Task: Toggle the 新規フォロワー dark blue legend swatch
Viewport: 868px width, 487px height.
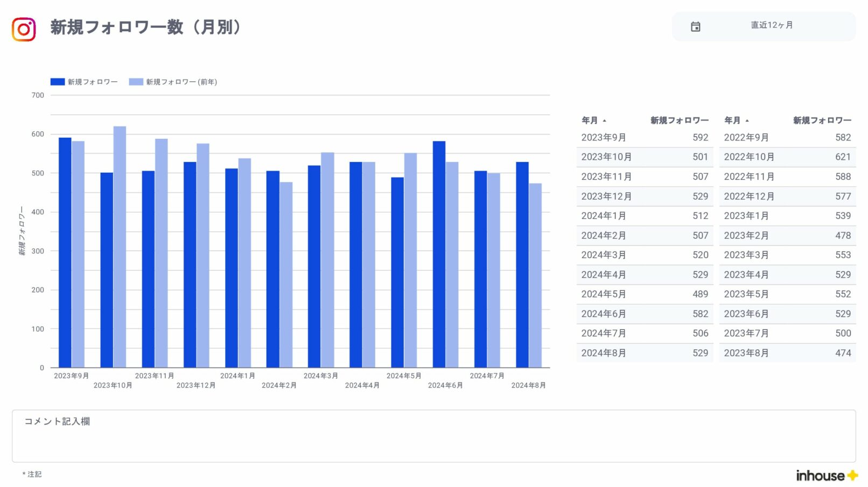Action: click(58, 82)
